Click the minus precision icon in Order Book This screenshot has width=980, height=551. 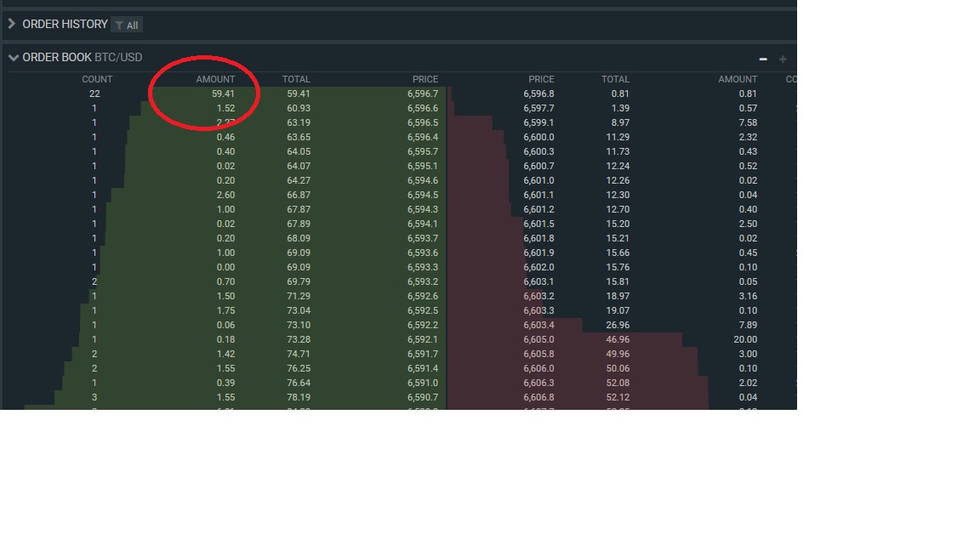(763, 59)
